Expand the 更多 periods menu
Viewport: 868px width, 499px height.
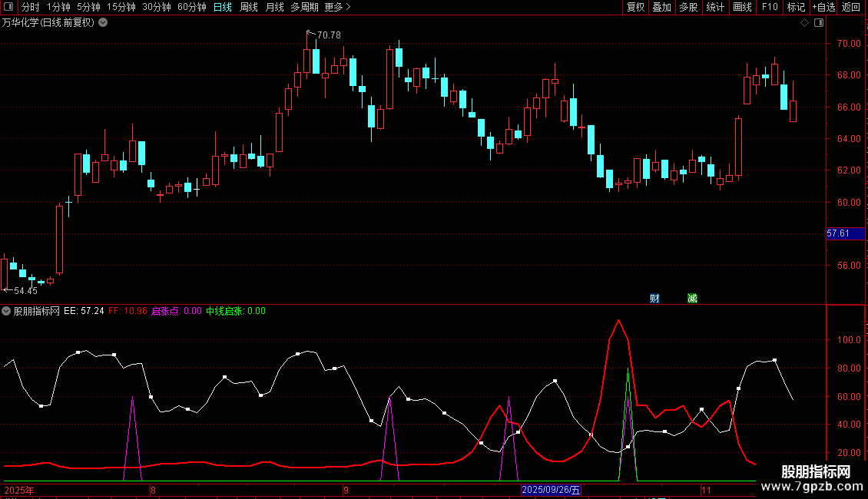tap(338, 7)
